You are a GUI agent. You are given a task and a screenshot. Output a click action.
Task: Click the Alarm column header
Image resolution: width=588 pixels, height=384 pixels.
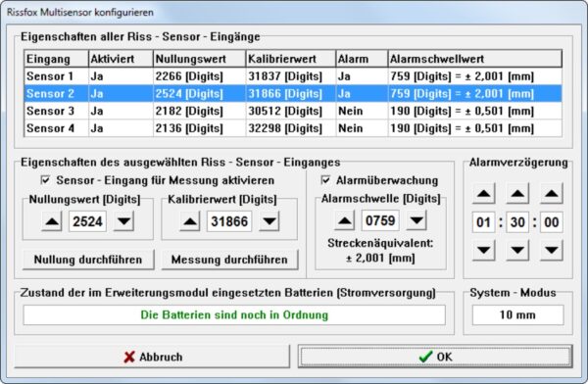pos(362,59)
